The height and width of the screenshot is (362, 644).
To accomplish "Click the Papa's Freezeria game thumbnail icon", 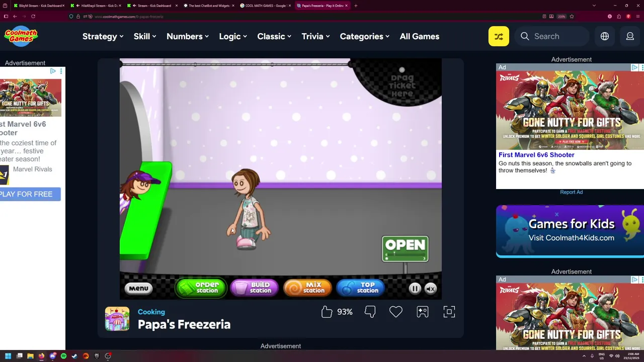I will click(117, 319).
